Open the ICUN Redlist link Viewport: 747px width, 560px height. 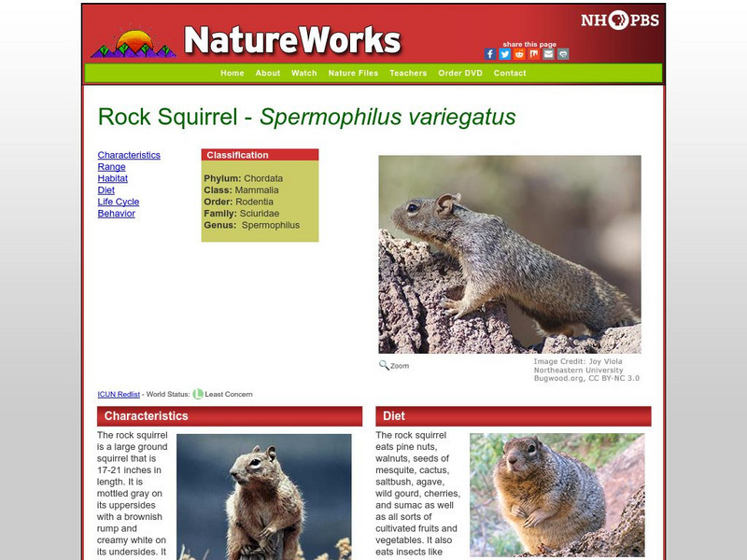[x=119, y=394]
